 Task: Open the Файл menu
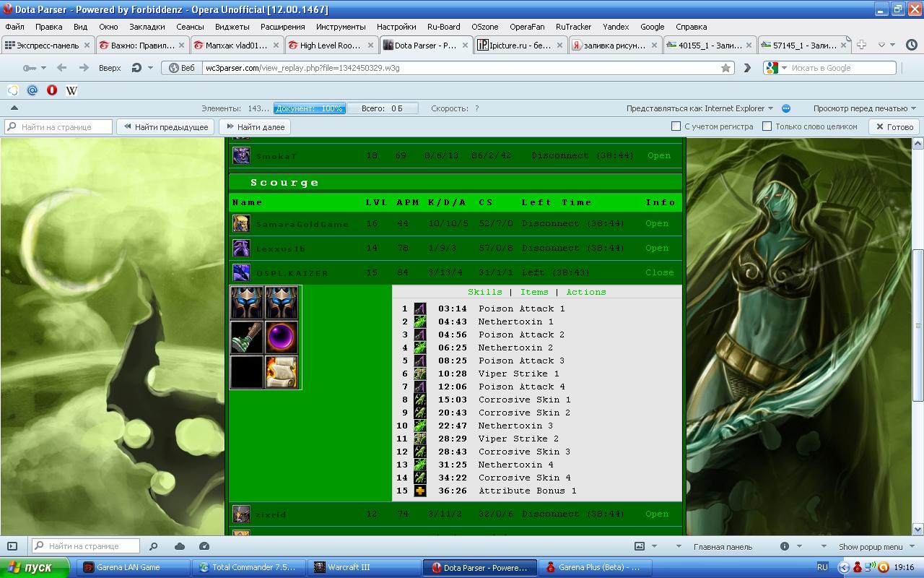[14, 27]
